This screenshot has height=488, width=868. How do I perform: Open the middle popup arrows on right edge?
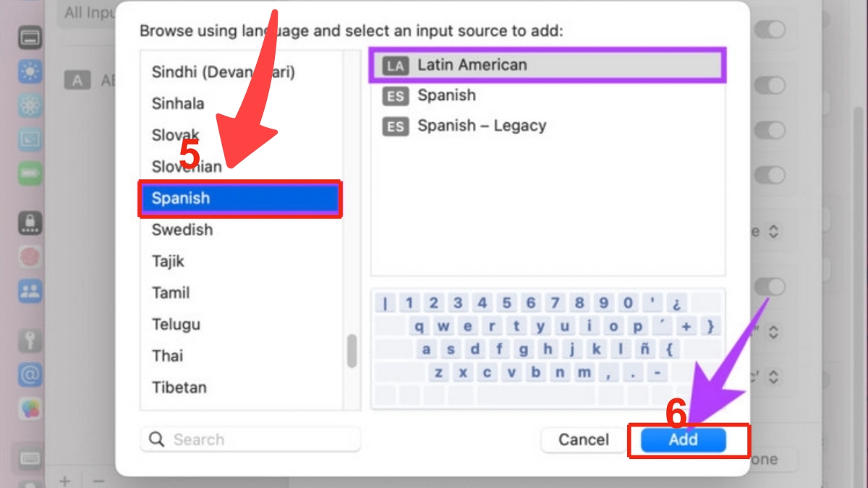(x=773, y=333)
